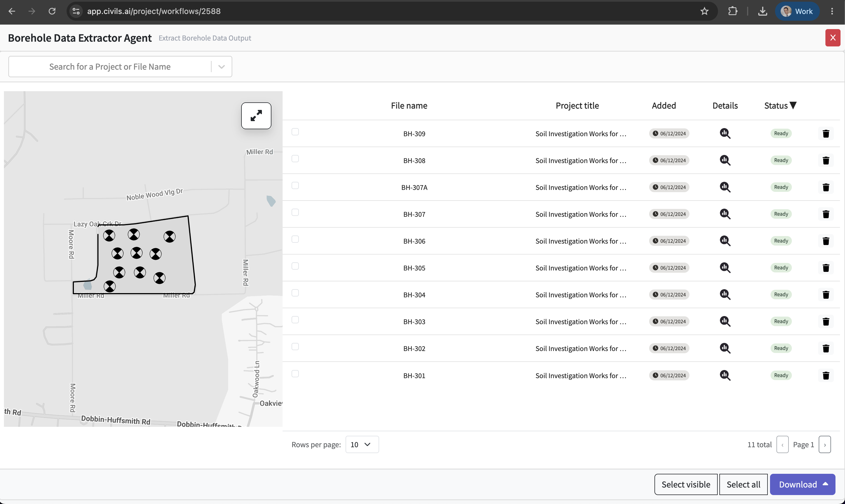Click Select all button

[743, 484]
